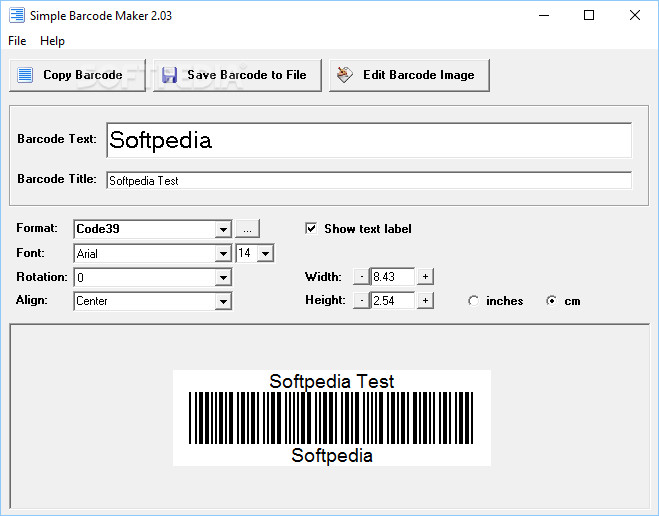The image size is (659, 516).
Task: Open Edit Barcode Image button
Action: (409, 75)
